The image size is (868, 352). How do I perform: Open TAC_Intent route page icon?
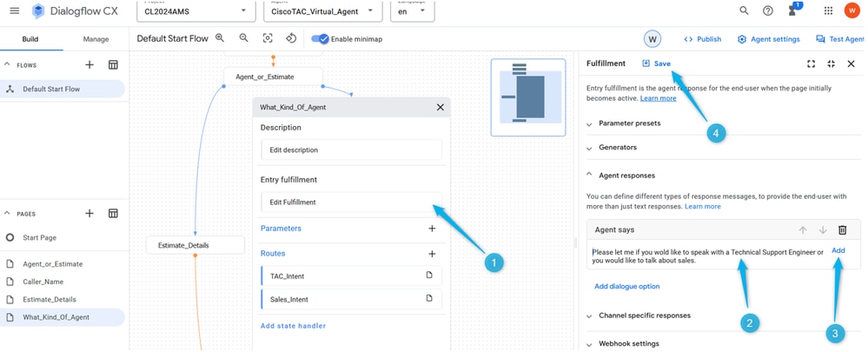point(429,275)
